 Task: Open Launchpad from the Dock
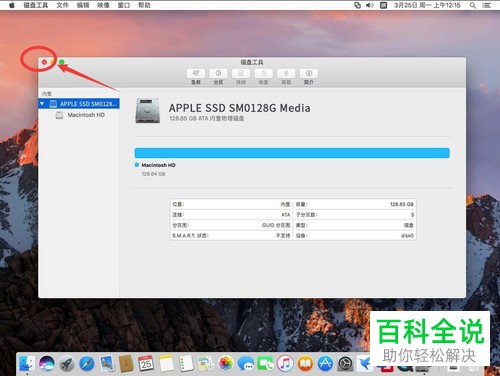coord(67,363)
